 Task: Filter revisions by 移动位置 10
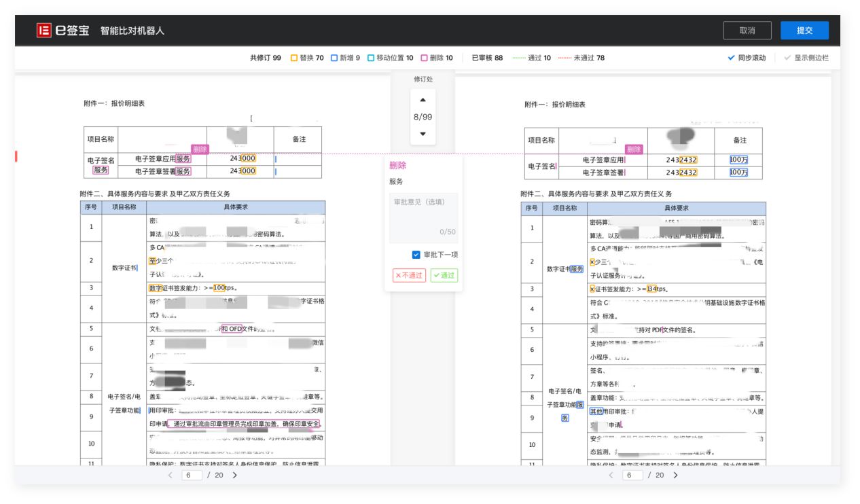click(391, 58)
